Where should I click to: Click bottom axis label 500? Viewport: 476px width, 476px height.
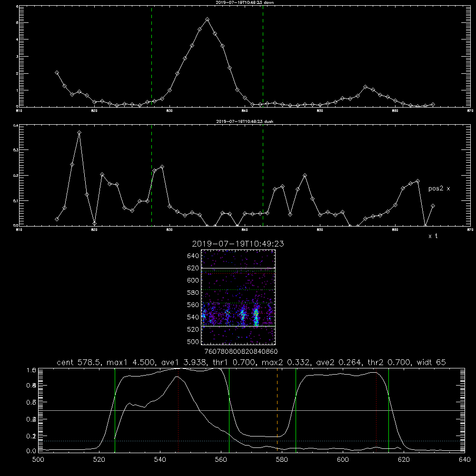(x=38, y=460)
